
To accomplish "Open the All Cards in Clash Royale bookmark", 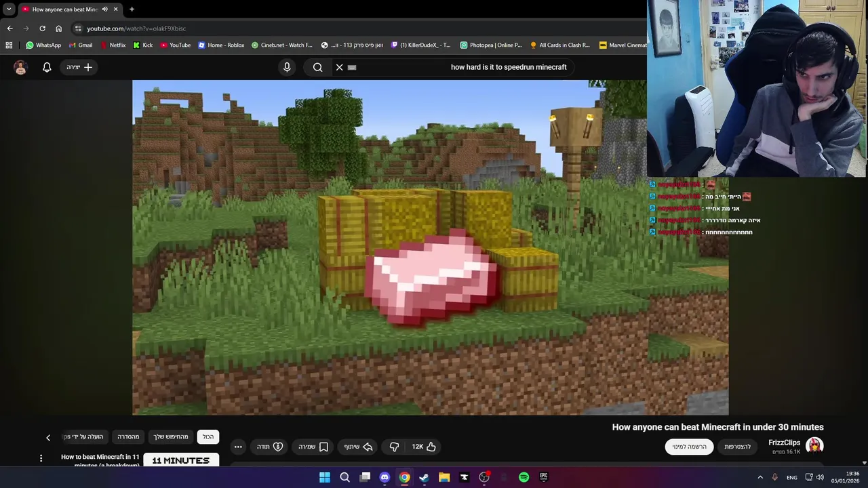I will pos(560,45).
